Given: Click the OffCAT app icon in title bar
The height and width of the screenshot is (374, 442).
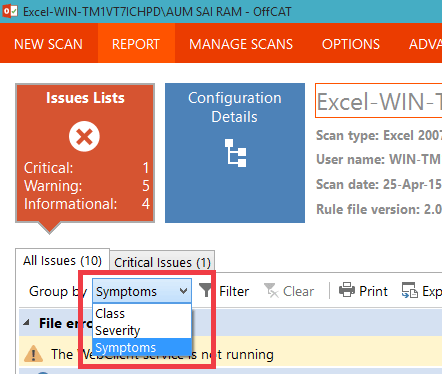Looking at the screenshot, I should [x=9, y=11].
